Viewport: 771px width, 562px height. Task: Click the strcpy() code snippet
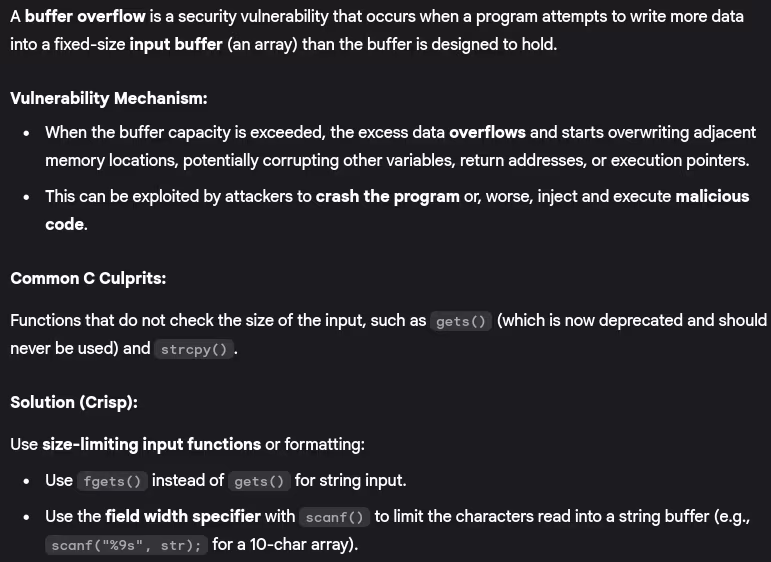[x=194, y=349]
